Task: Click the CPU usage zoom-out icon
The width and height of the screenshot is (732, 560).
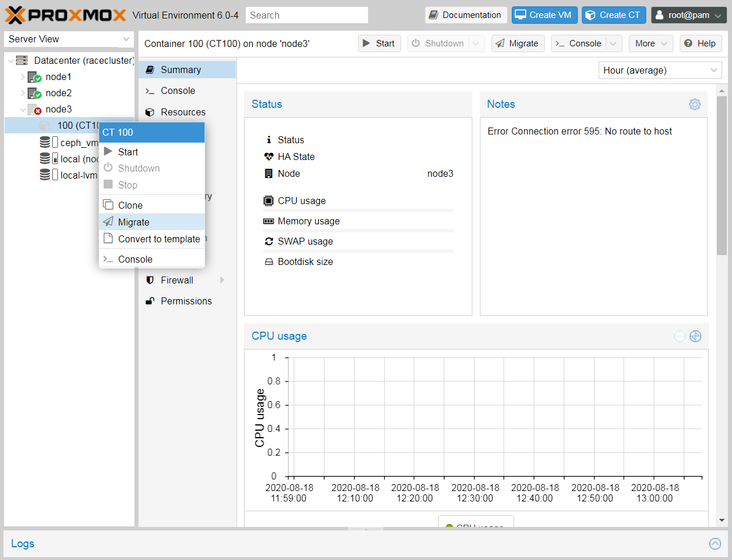Action: click(x=680, y=336)
